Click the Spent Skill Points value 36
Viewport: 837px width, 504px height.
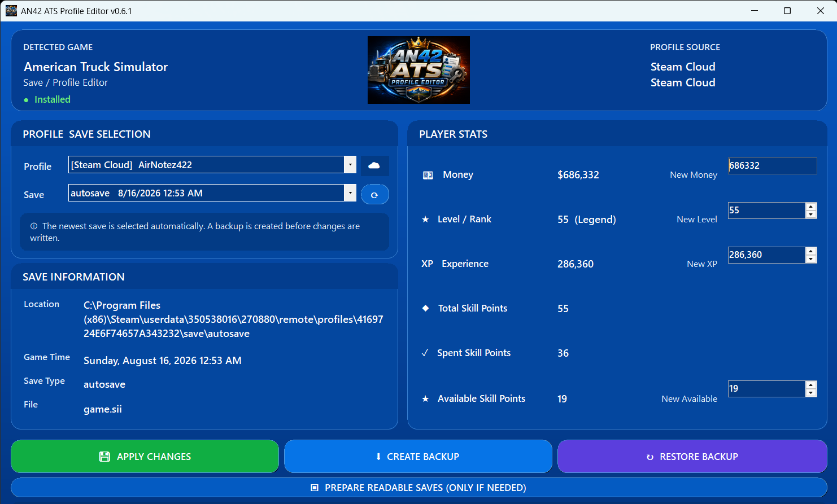[563, 353]
